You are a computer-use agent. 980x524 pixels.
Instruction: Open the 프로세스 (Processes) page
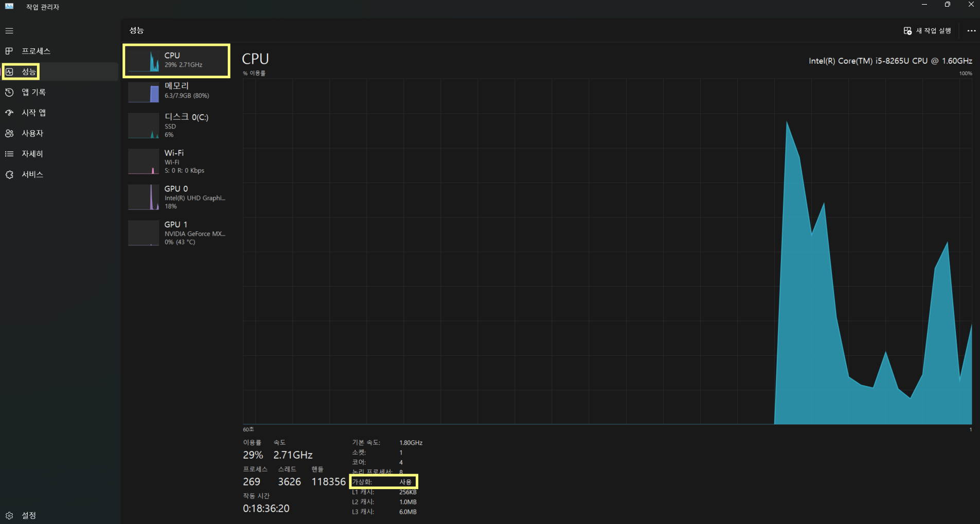pos(60,51)
